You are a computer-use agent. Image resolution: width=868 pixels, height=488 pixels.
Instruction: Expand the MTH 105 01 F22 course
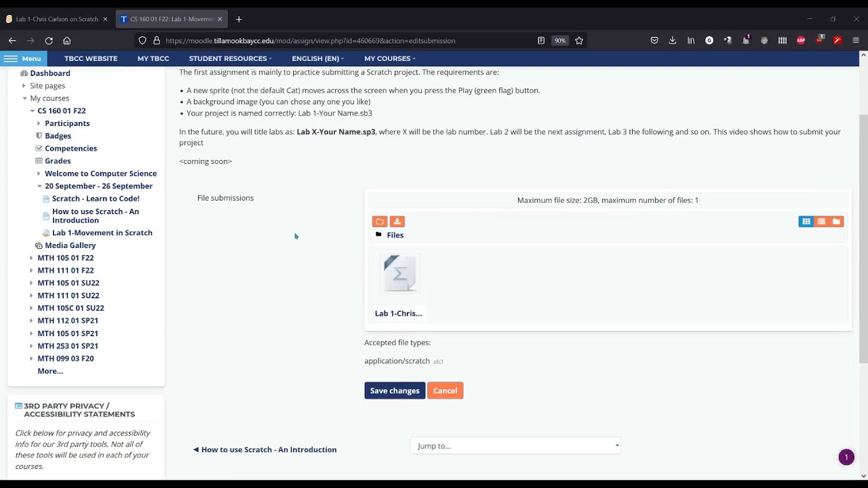[x=31, y=258]
